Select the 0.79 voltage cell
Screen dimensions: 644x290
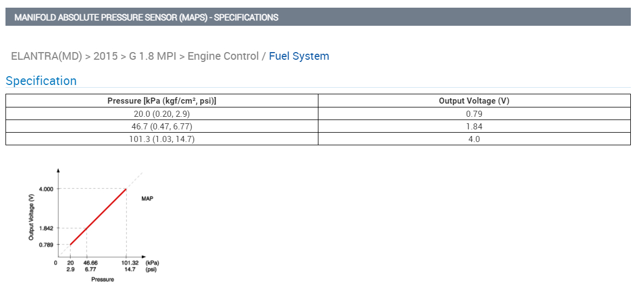pyautogui.click(x=474, y=114)
